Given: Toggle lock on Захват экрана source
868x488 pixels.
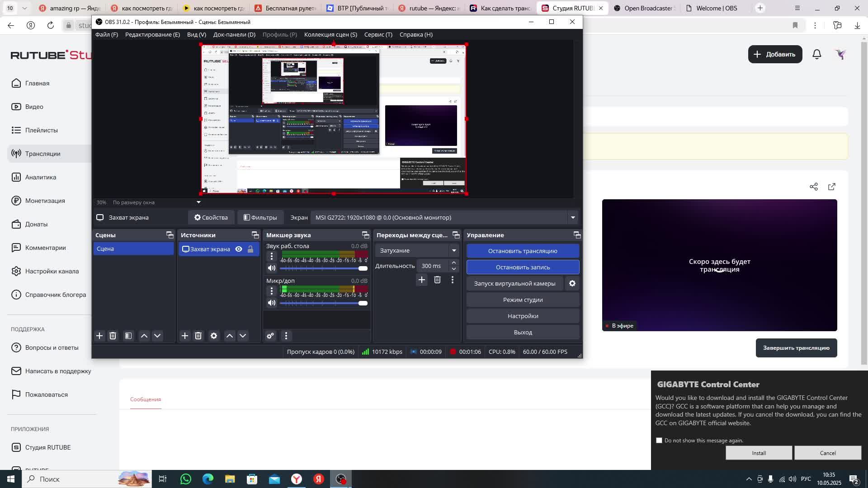Looking at the screenshot, I should (x=250, y=249).
